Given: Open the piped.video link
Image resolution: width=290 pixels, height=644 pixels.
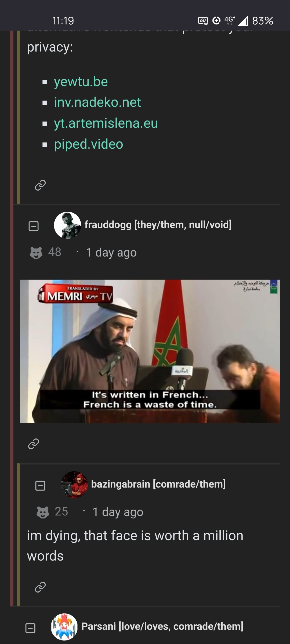Looking at the screenshot, I should point(88,144).
